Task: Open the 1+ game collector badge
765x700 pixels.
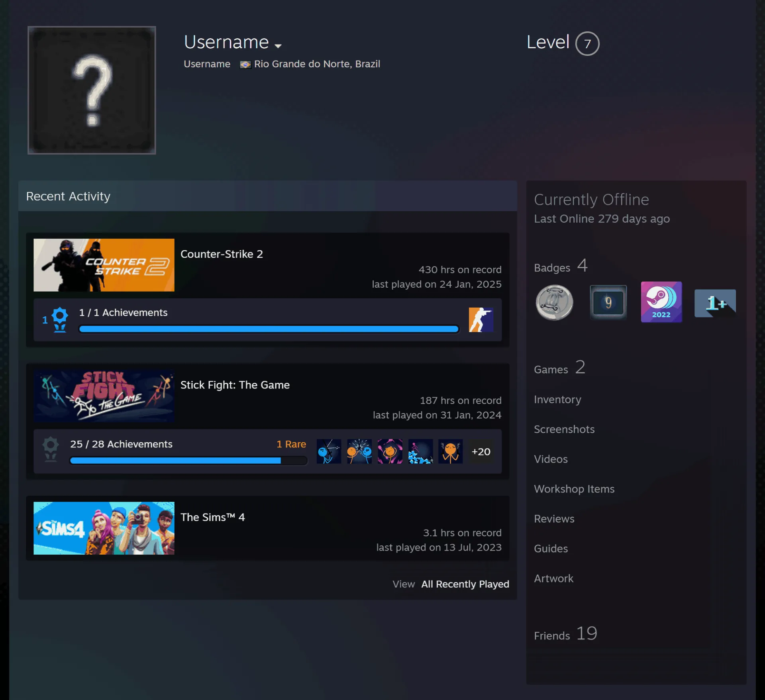Action: tap(715, 303)
